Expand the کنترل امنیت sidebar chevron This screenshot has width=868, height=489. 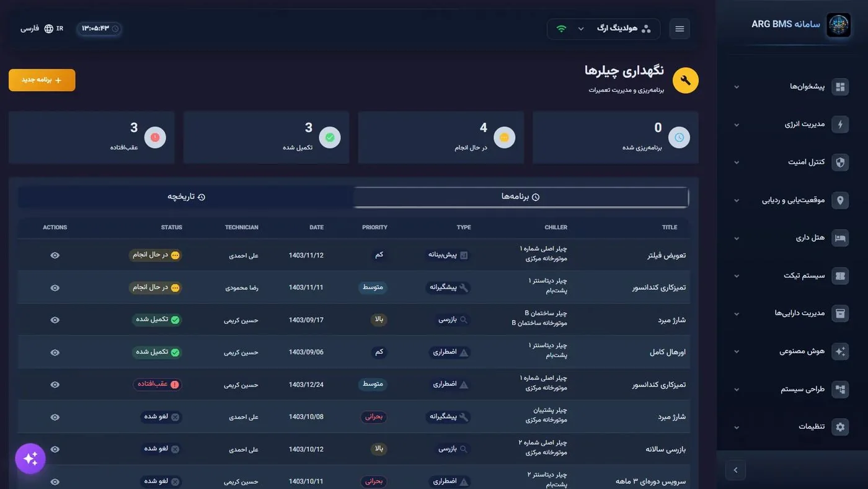(737, 163)
